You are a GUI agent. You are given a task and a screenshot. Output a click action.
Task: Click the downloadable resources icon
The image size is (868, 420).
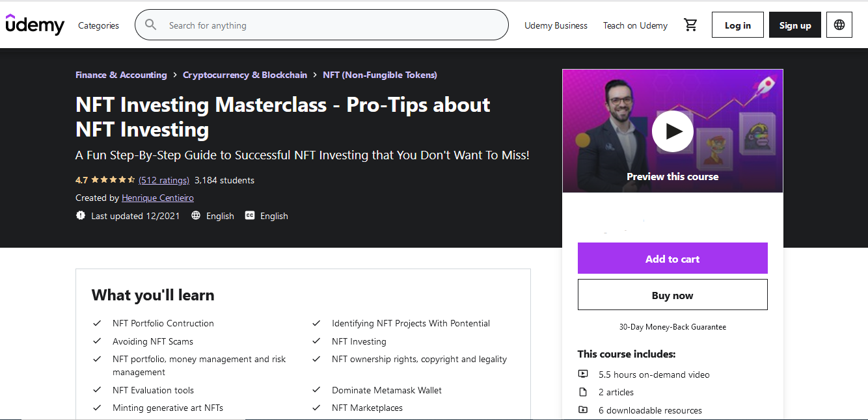pos(583,410)
